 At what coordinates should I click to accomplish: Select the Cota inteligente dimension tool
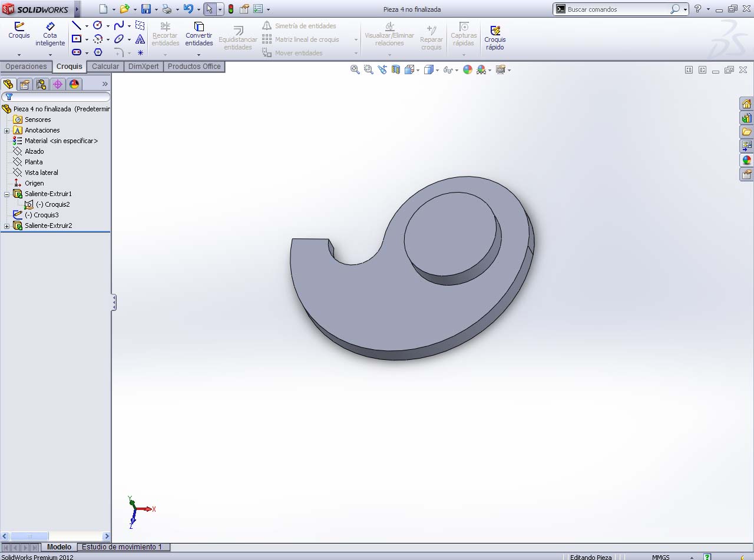tap(50, 34)
